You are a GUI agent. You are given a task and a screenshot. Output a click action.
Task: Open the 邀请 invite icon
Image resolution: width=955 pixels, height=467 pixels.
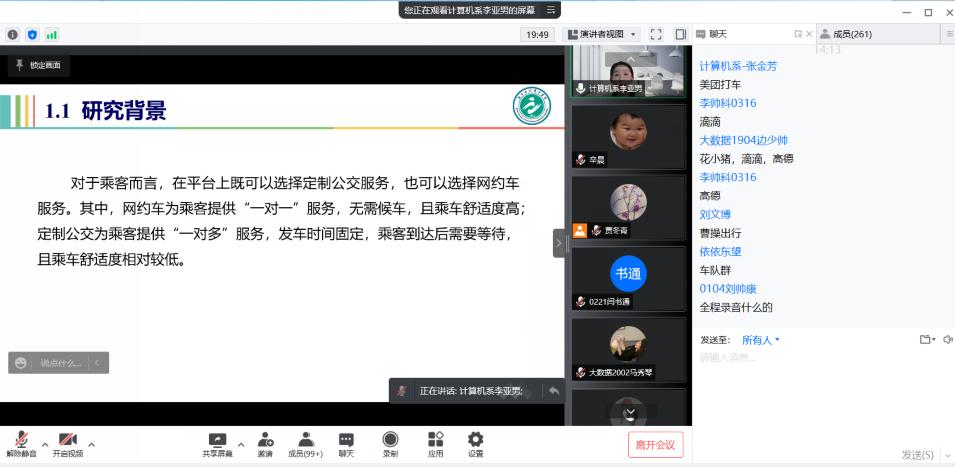[x=265, y=444]
